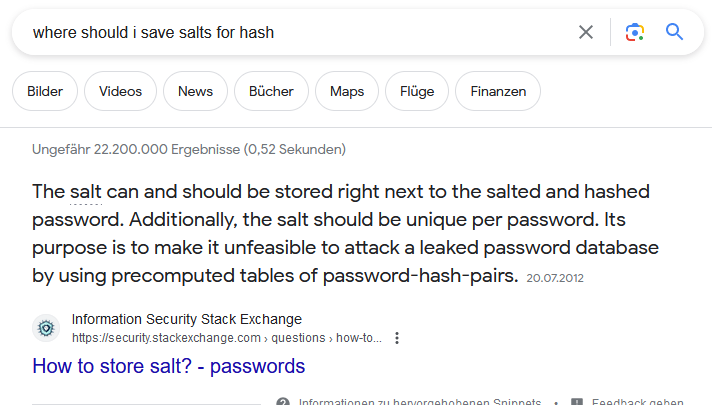This screenshot has height=405, width=712.
Task: Click the feedback icon beside 'Feedback geben'
Action: click(x=576, y=401)
